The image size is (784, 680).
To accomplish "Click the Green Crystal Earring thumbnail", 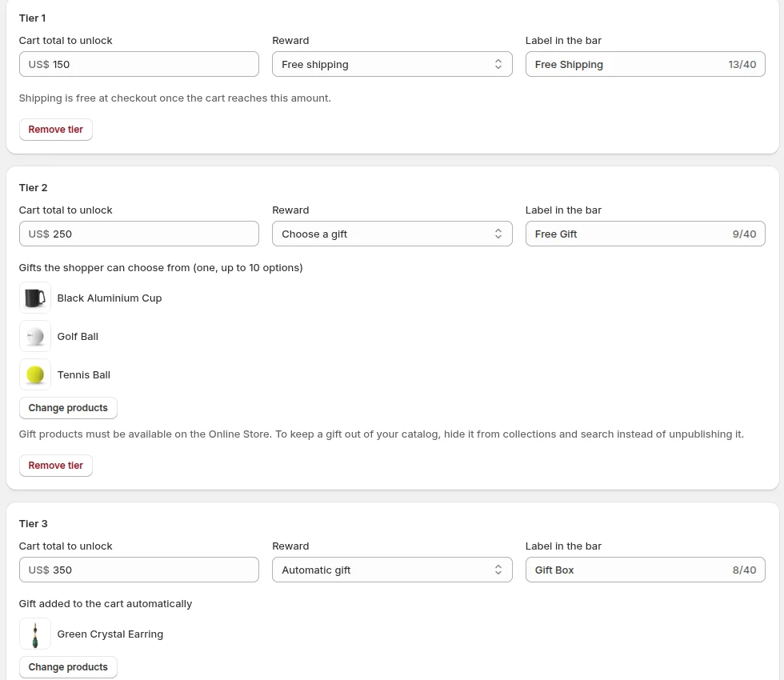I will [35, 634].
